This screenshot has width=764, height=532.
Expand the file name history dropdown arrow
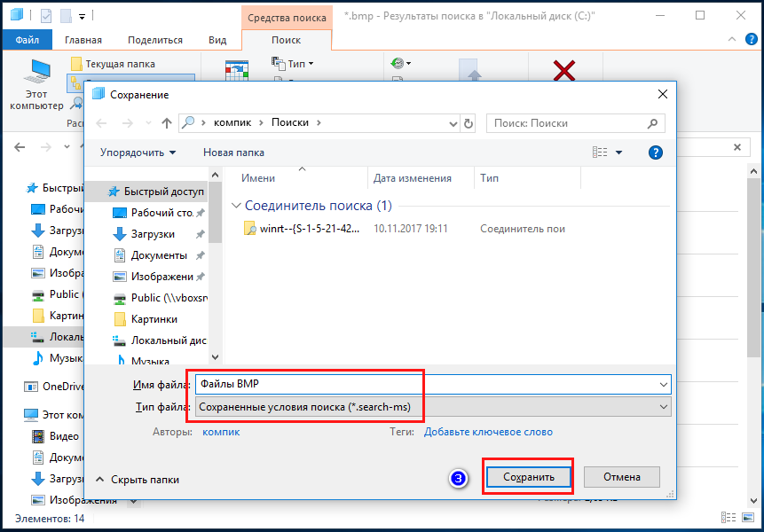pos(664,385)
